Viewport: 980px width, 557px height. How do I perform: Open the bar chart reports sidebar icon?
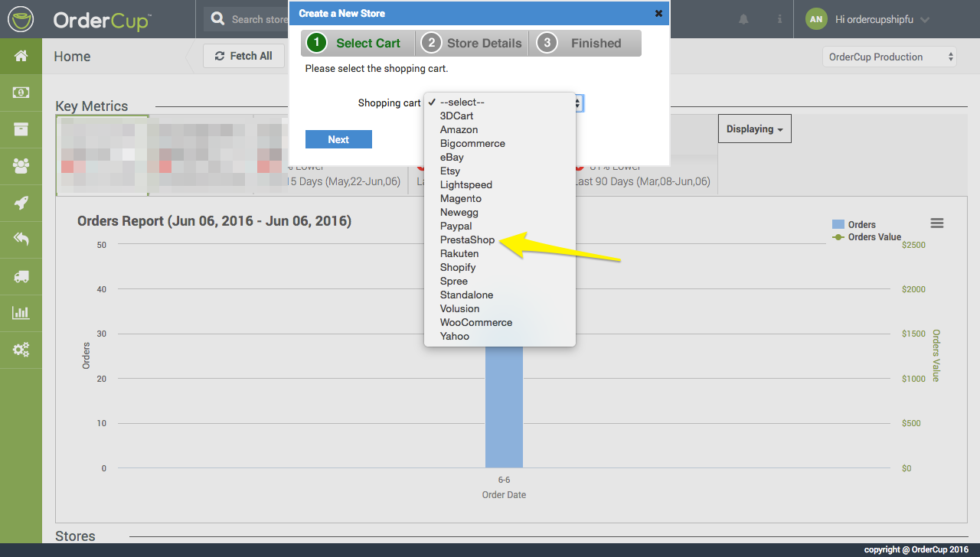21,312
